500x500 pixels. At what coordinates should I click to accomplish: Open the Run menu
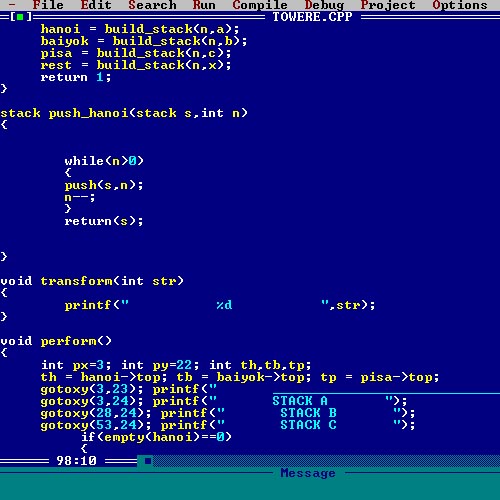point(204,5)
